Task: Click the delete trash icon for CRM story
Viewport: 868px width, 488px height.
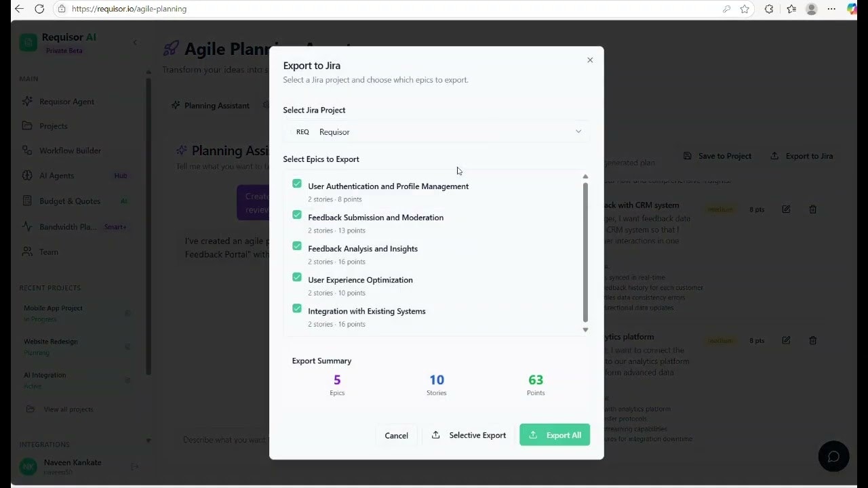Action: 812,209
